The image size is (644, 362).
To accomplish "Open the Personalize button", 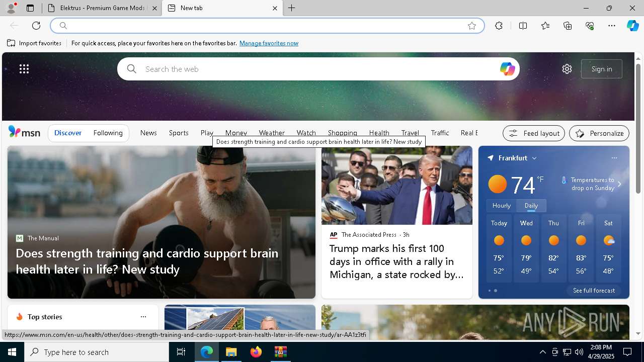I will [599, 133].
